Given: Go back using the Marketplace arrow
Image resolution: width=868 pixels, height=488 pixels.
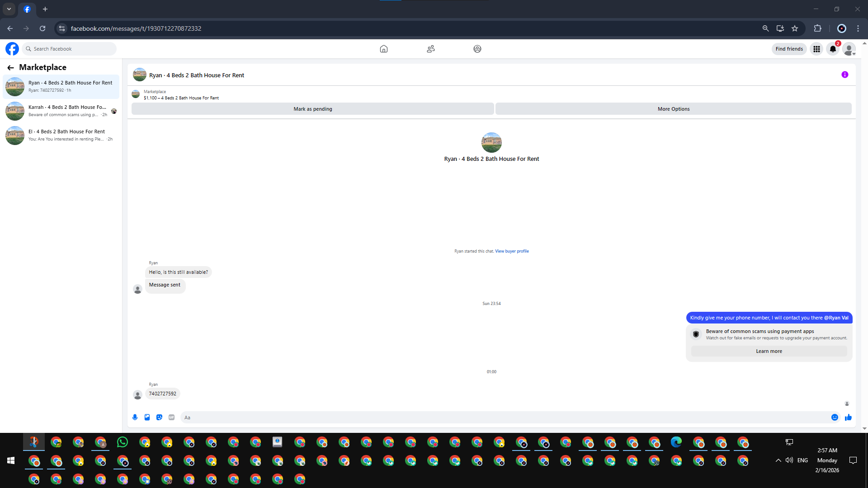Looking at the screenshot, I should coord(10,67).
